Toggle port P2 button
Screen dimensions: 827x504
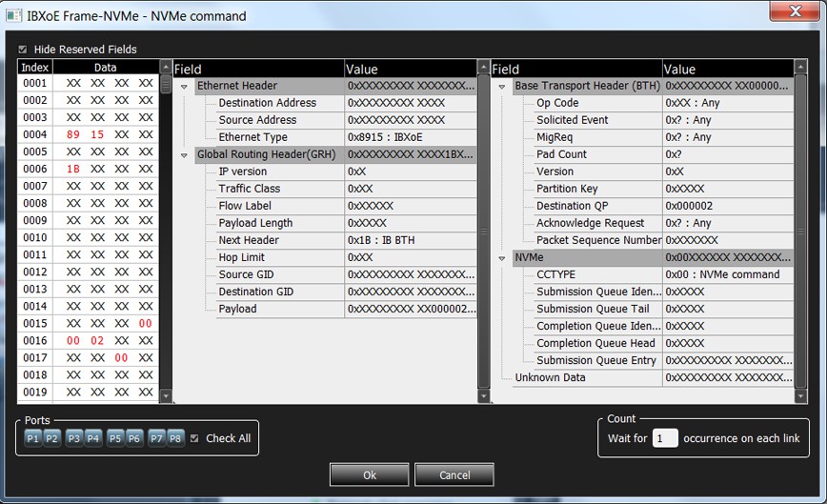point(51,438)
